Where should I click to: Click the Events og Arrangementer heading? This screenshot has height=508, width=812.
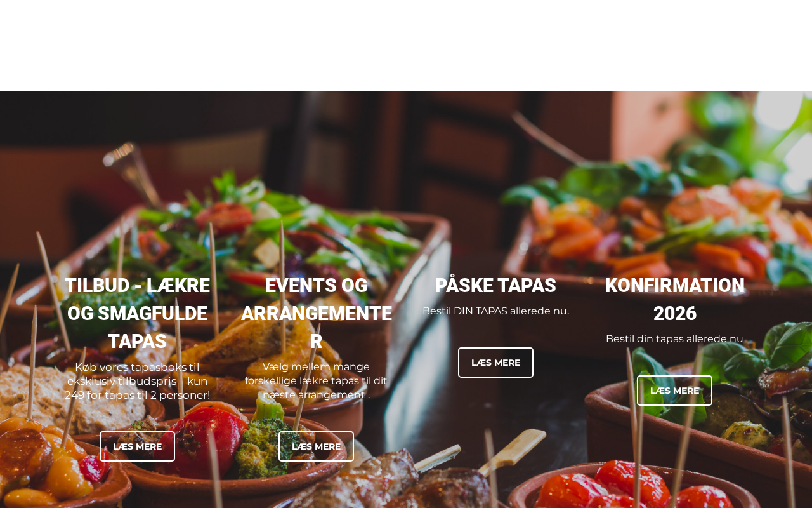(316, 314)
